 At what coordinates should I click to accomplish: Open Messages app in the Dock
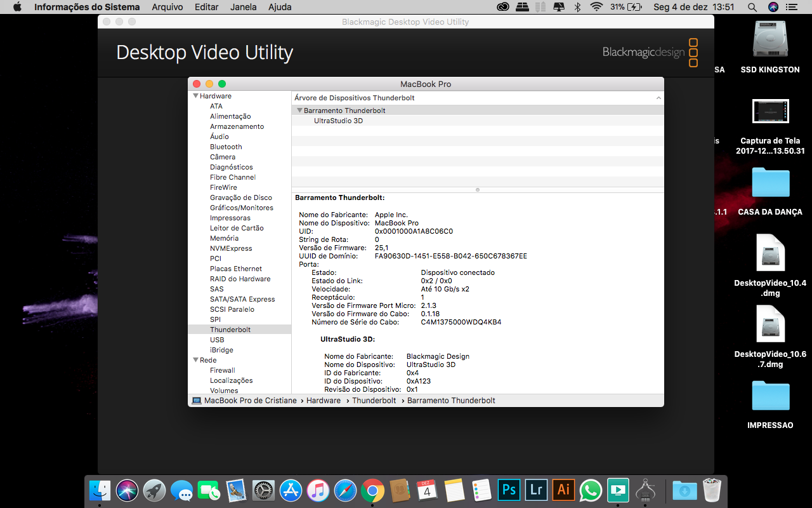pos(181,490)
